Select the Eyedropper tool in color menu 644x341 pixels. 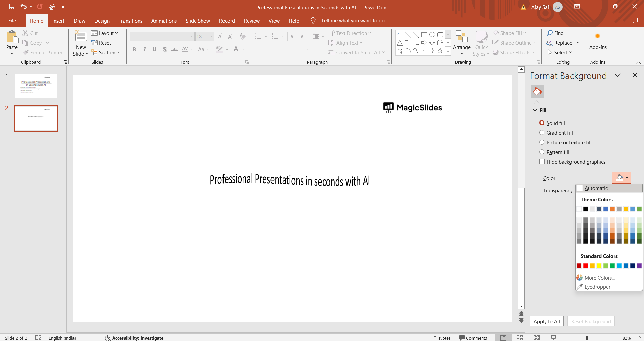[597, 287]
